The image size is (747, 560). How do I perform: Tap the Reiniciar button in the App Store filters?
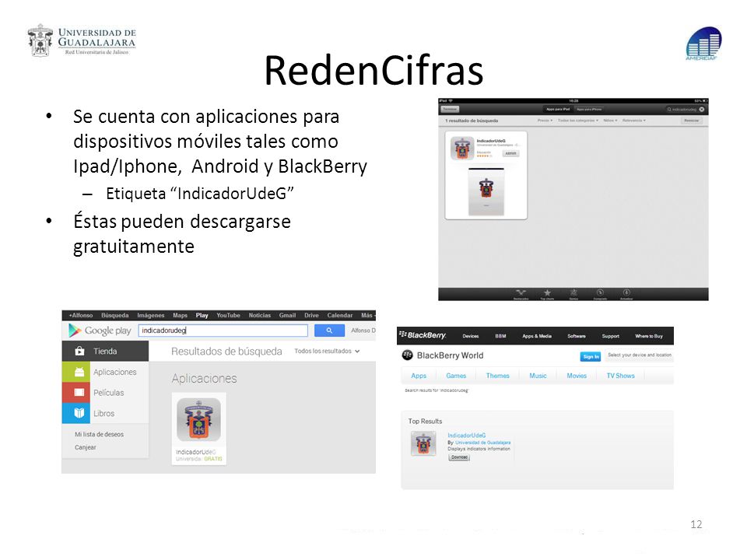coord(691,121)
